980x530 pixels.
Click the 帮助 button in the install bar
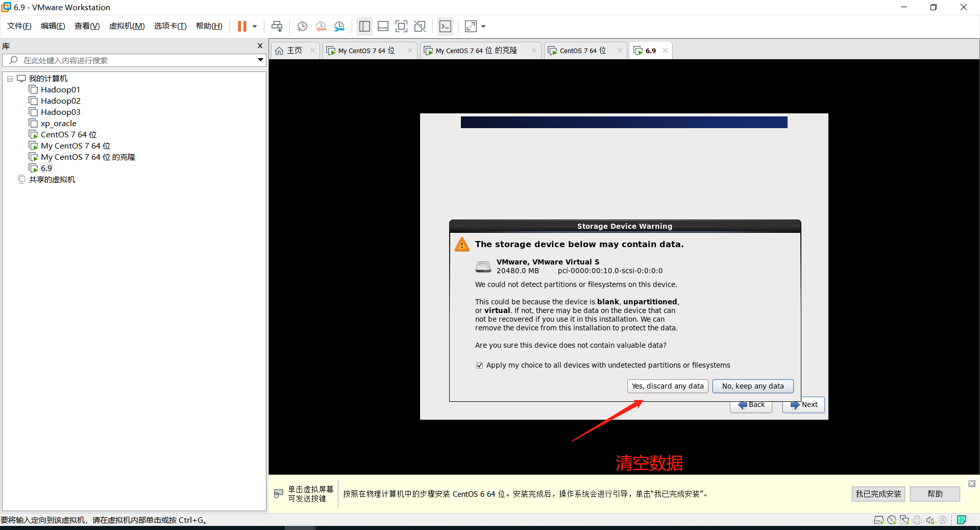tap(935, 494)
